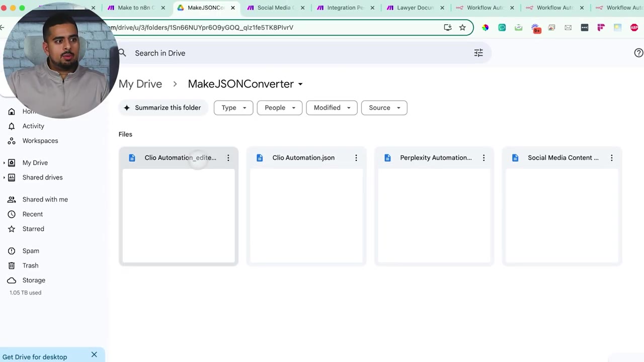Screen dimensions: 644x362
Task: Open the Type filter dropdown
Action: [x=233, y=108]
